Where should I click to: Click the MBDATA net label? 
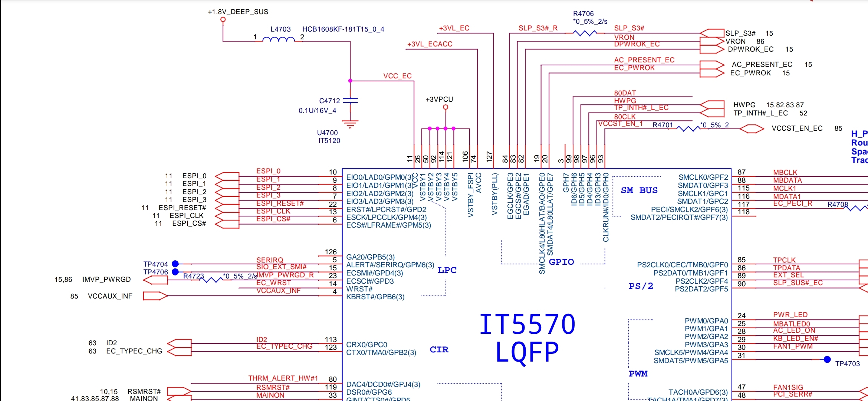tap(788, 180)
